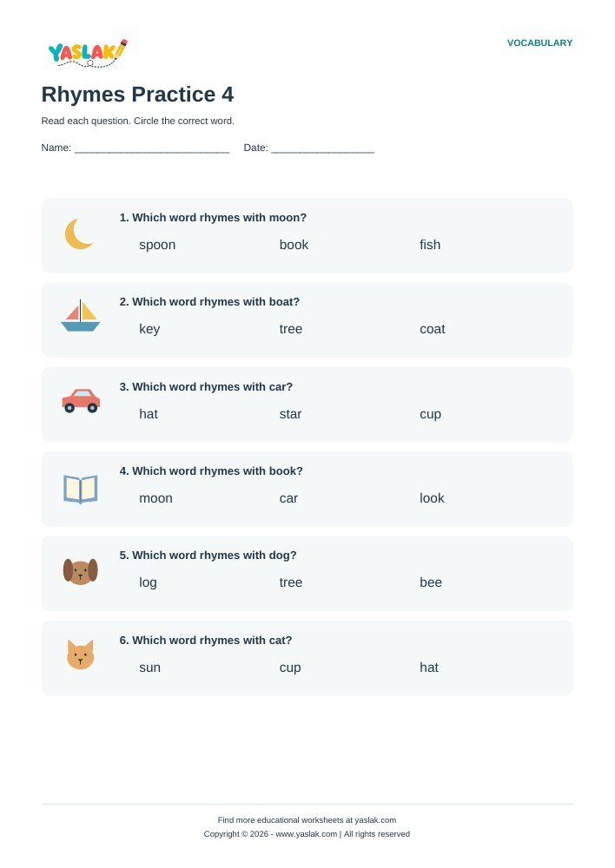Click the open book icon
Screen dimensions: 615x868
click(x=80, y=489)
